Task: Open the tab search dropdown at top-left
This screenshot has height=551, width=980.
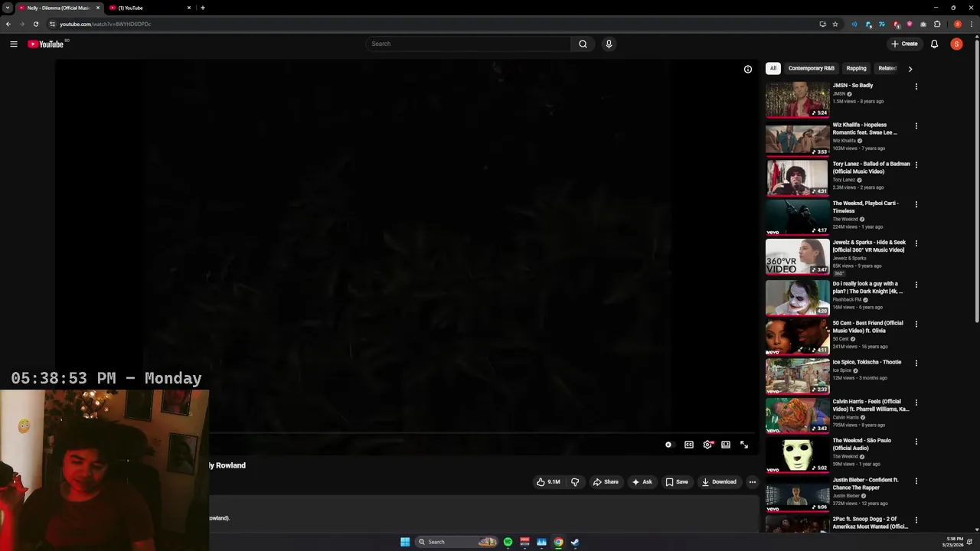Action: coord(7,8)
